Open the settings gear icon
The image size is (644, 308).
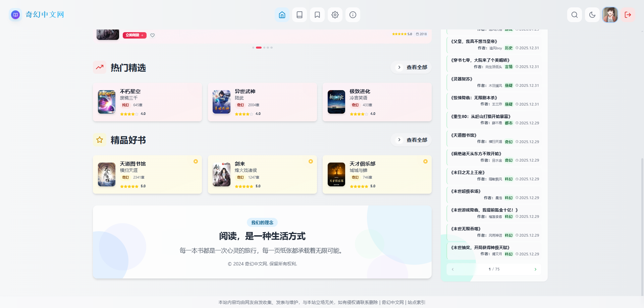click(x=335, y=15)
